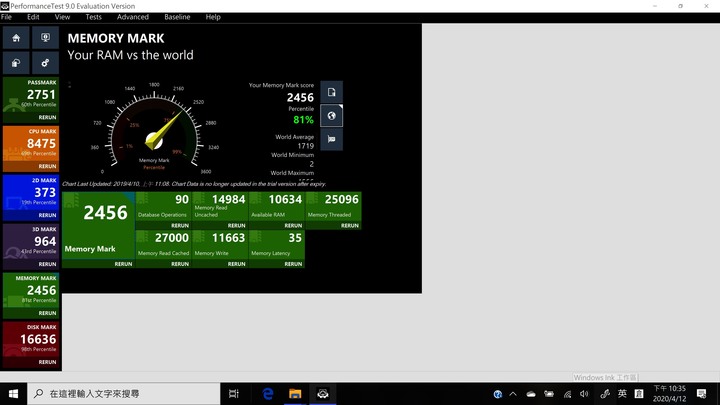Click the Memory Latency score 35
Screen dimensions: 720x405
pyautogui.click(x=295, y=238)
